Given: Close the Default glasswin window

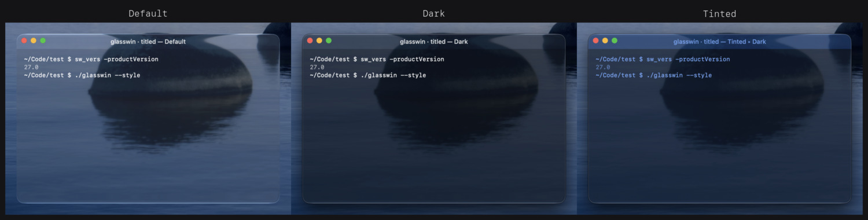Looking at the screenshot, I should (24, 41).
